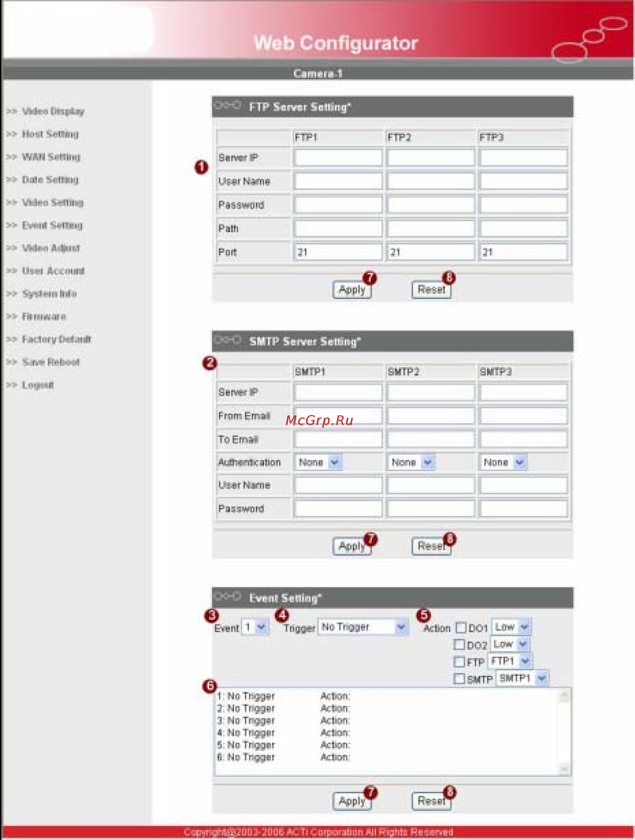Click FTP2 Password field
The image size is (635, 840).
(x=430, y=205)
